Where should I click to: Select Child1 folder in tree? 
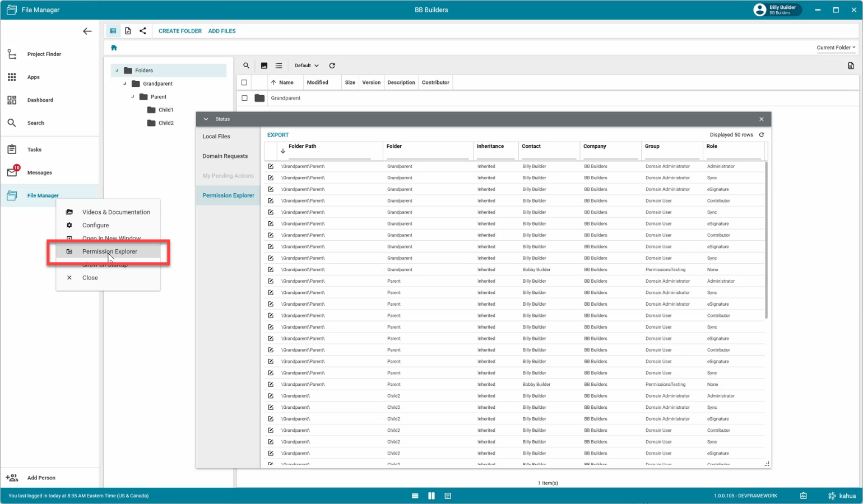pyautogui.click(x=166, y=110)
